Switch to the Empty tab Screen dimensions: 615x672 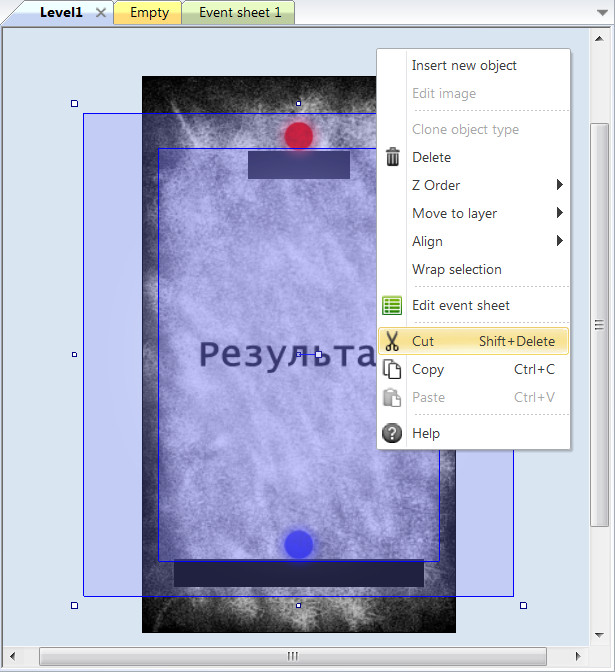(x=149, y=13)
